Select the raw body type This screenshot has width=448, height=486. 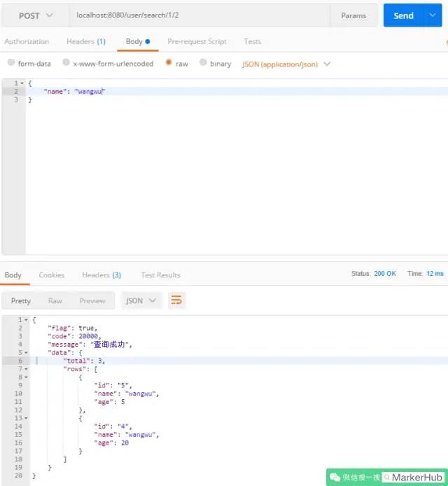169,62
